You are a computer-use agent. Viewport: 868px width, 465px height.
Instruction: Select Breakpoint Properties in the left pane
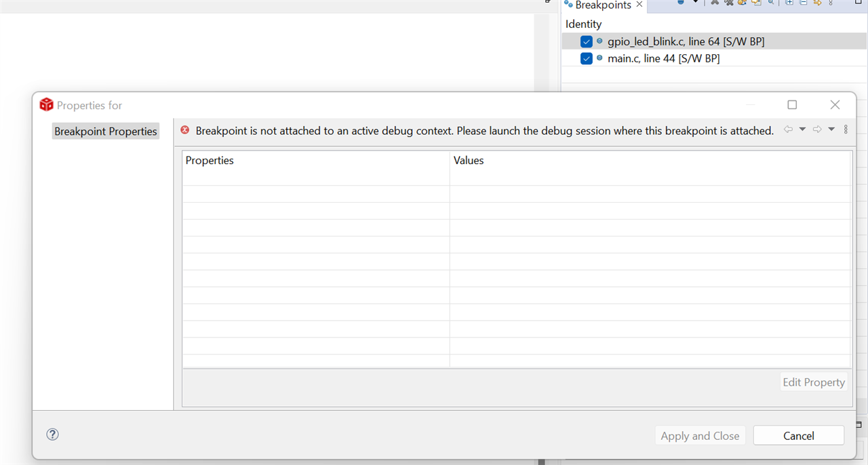[106, 132]
